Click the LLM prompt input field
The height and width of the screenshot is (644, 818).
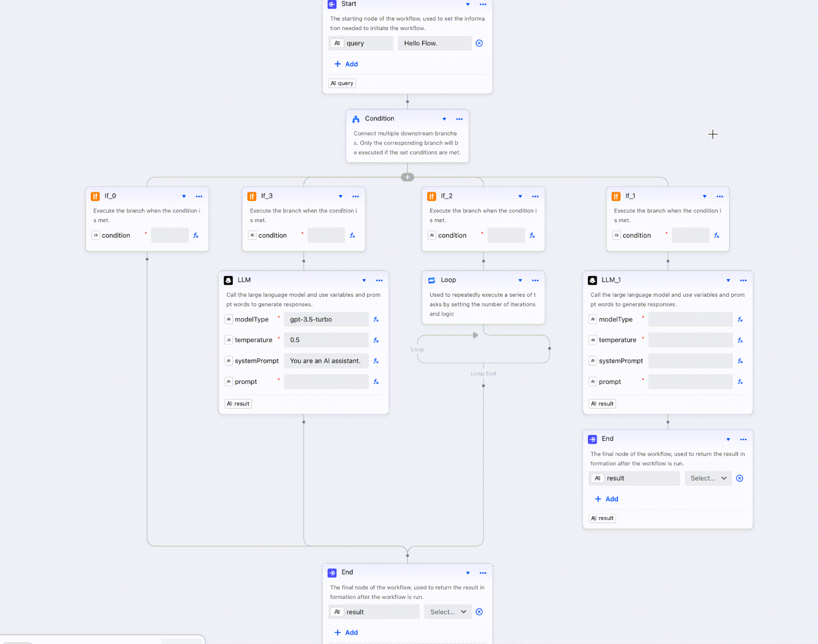tap(326, 381)
